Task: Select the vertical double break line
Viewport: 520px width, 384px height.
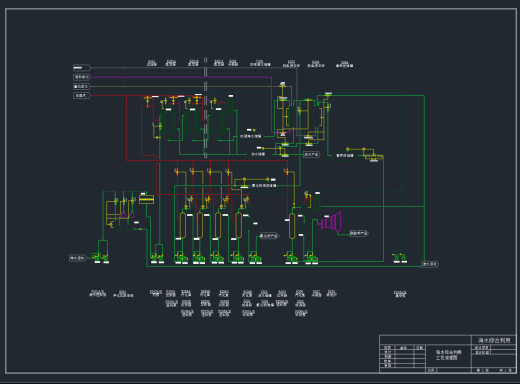Action: click(205, 107)
